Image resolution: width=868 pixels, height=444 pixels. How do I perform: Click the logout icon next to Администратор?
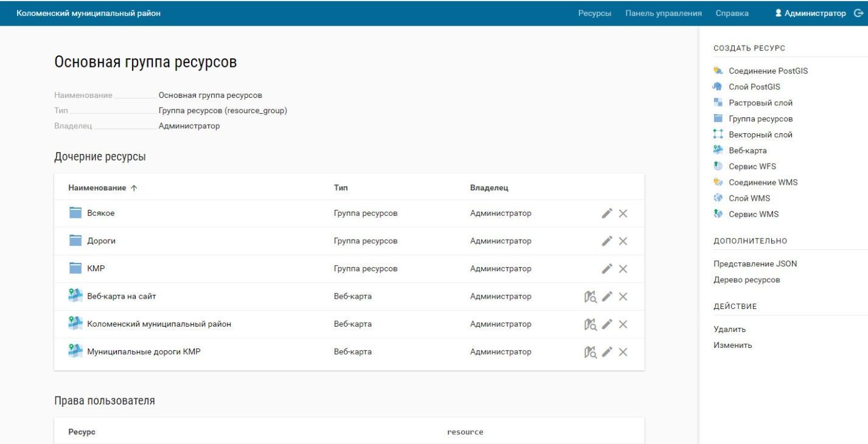(x=859, y=13)
